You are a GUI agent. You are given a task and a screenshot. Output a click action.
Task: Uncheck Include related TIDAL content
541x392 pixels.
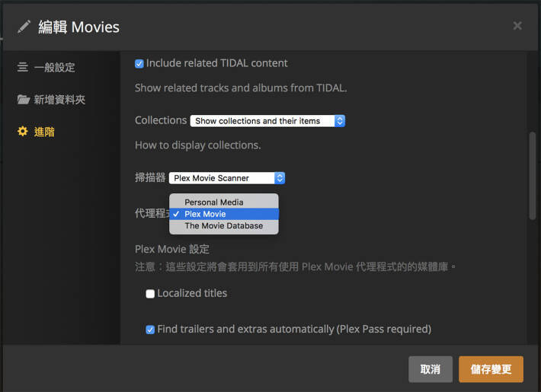(139, 64)
